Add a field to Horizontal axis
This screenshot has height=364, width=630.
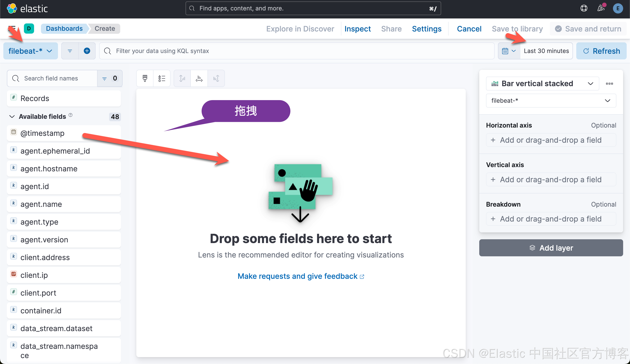coord(551,140)
